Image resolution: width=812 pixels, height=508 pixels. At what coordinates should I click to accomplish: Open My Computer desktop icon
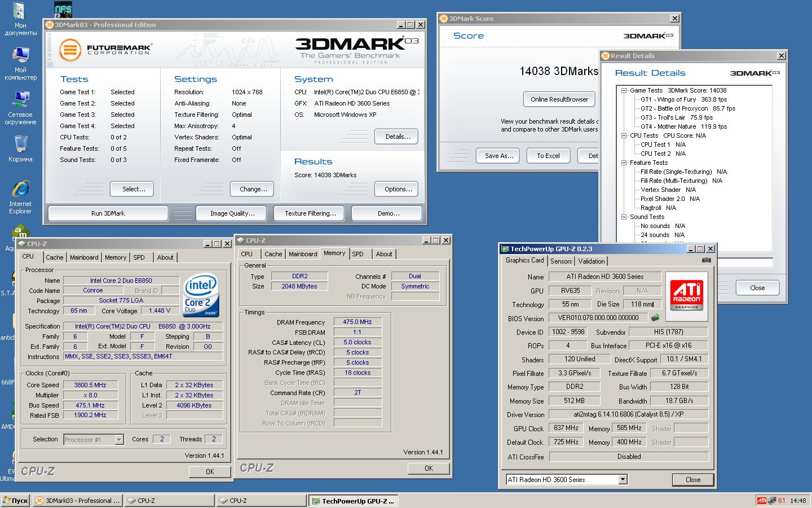[x=20, y=64]
